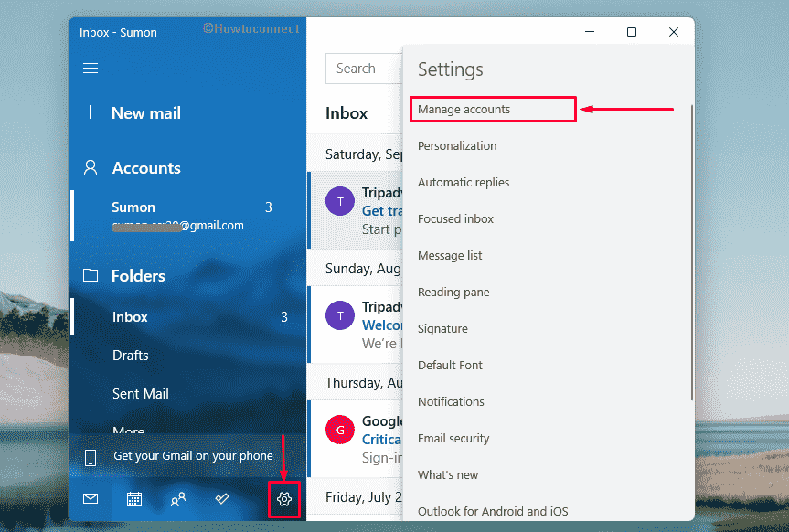
Task: Click inside the Search box
Action: [366, 68]
